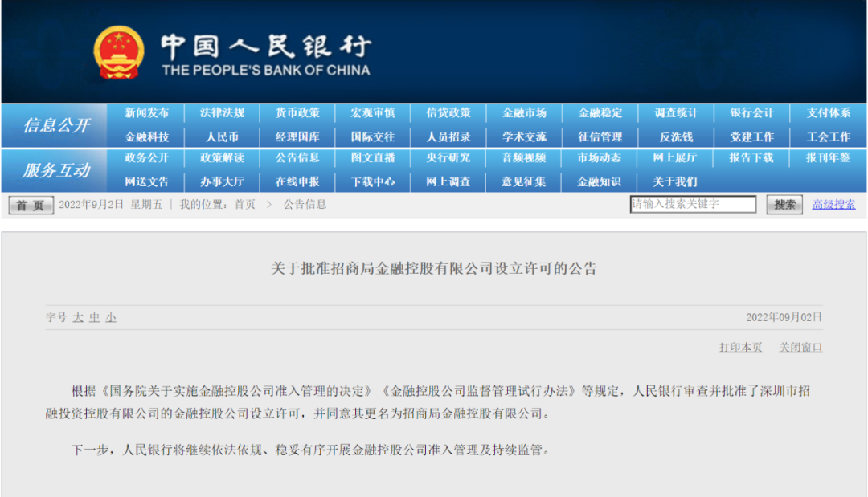Screen dimensions: 868x497
Task: Go to 货币政策 section
Action: tap(298, 112)
